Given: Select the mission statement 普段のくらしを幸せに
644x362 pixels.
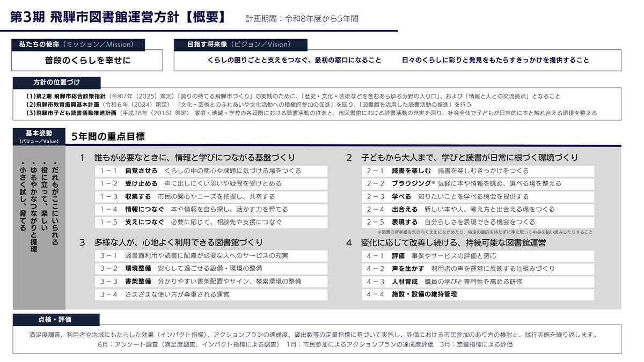Looking at the screenshot, I should point(87,60).
